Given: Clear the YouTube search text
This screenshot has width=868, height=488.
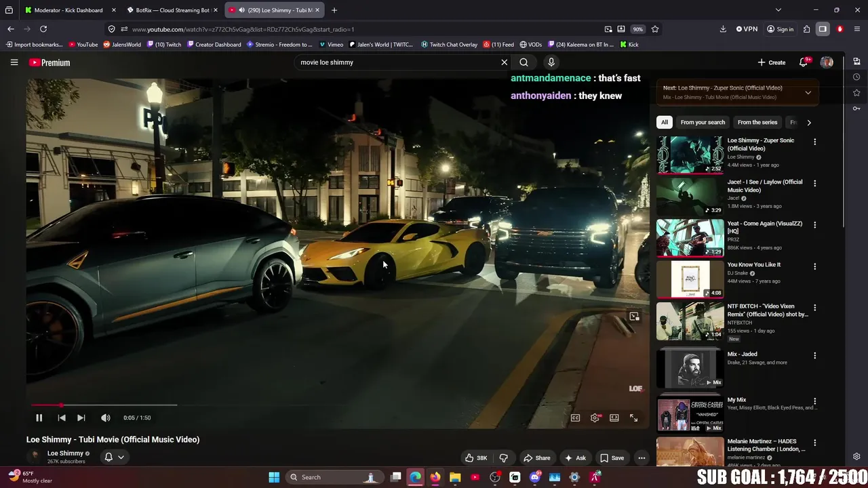Looking at the screenshot, I should point(504,62).
